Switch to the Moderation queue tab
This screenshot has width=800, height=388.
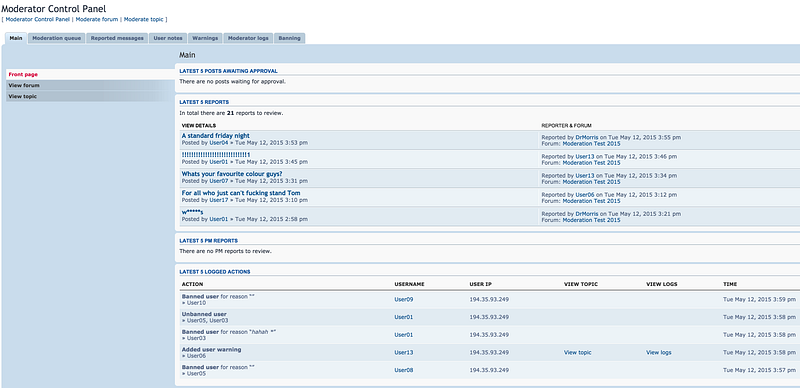(57, 38)
